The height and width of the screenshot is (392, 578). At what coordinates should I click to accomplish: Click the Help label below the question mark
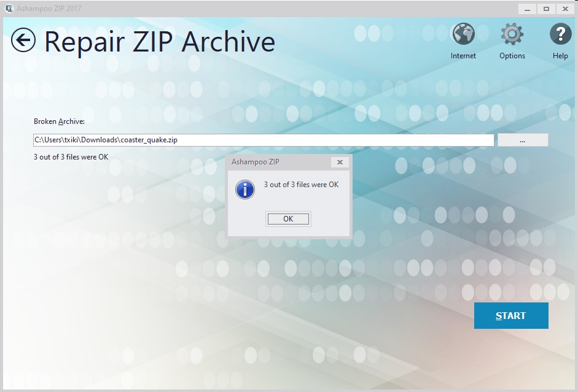(560, 55)
